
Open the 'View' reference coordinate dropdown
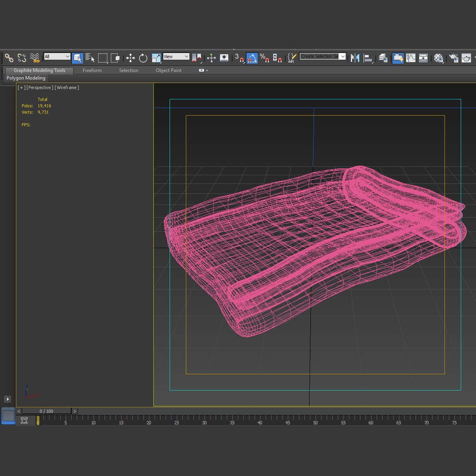176,56
